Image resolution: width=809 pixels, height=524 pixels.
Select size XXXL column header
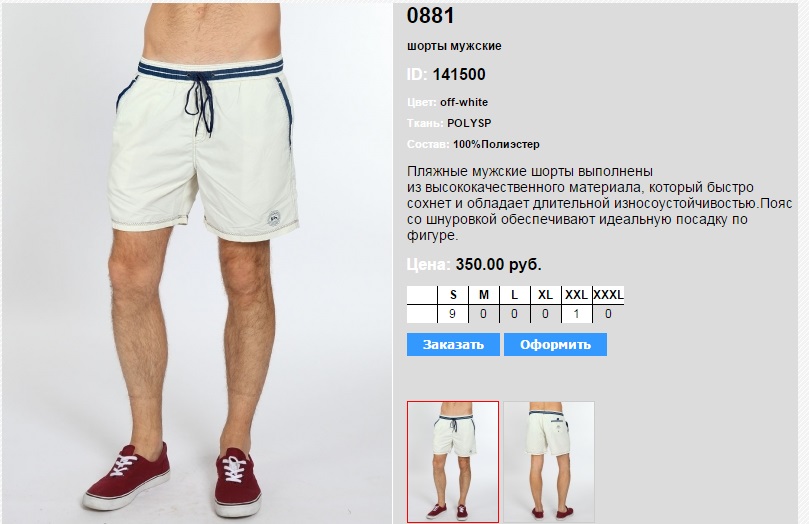(608, 295)
